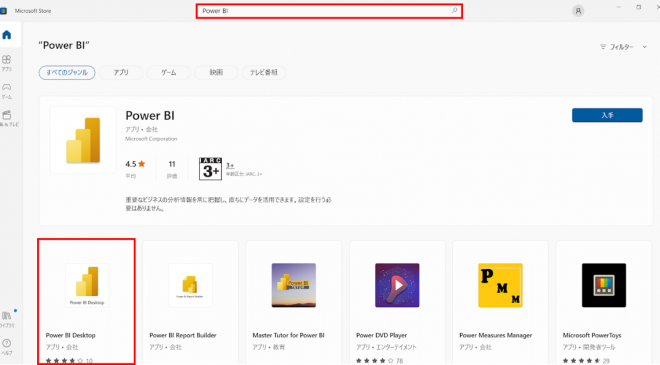Open the Power BI Report Builder tile icon

pos(190,285)
